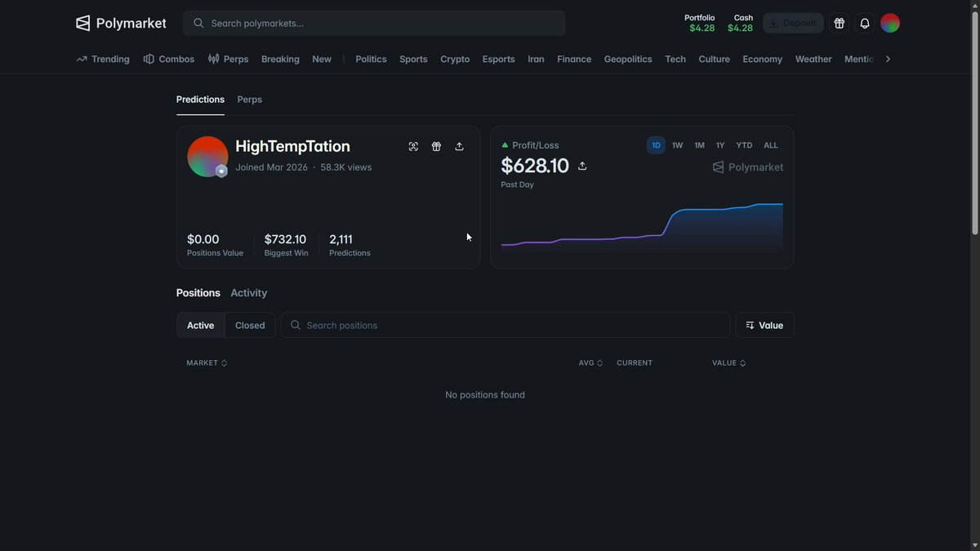Click the Deposit button

[793, 23]
